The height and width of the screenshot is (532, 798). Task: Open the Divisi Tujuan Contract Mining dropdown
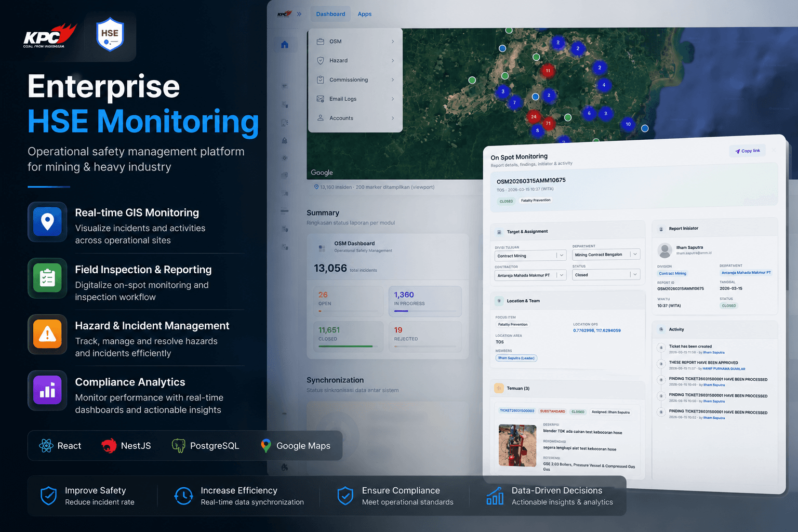[530, 256]
